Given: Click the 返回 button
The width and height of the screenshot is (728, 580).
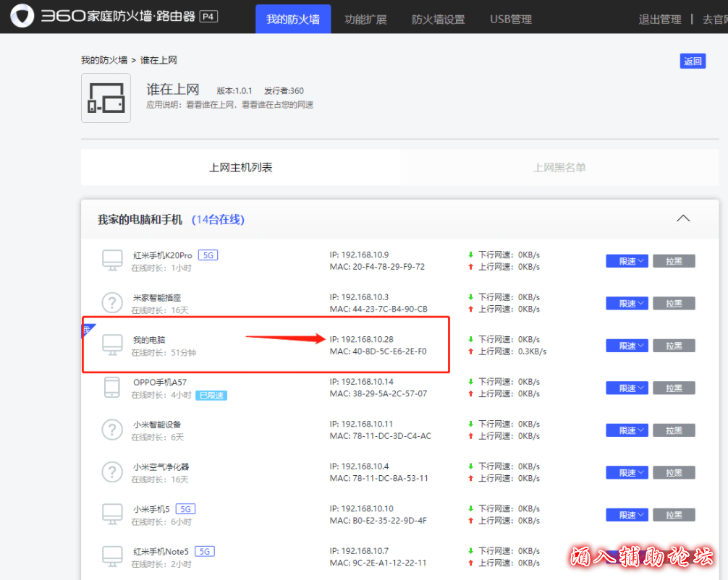Looking at the screenshot, I should point(693,61).
